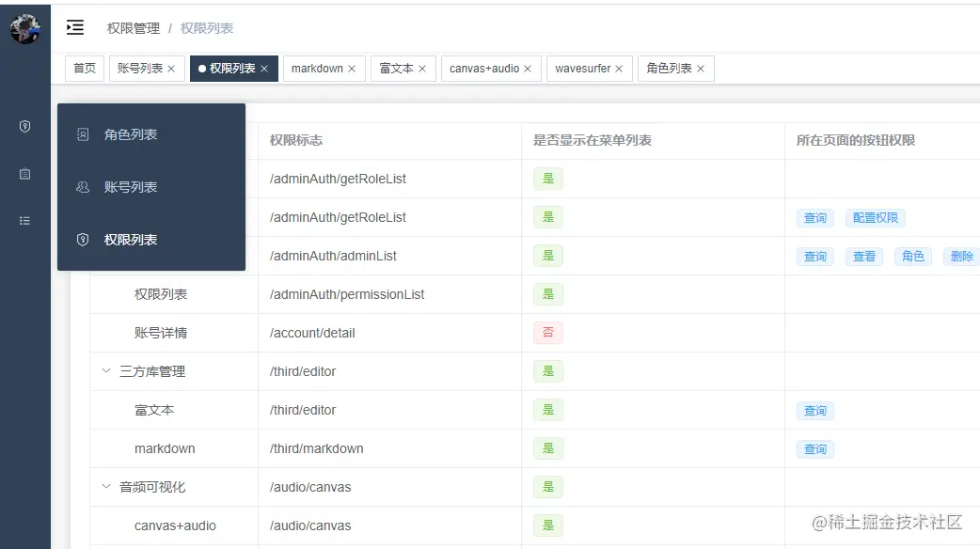Click the 音频可视化 row name
The width and height of the screenshot is (980, 549).
[152, 487]
